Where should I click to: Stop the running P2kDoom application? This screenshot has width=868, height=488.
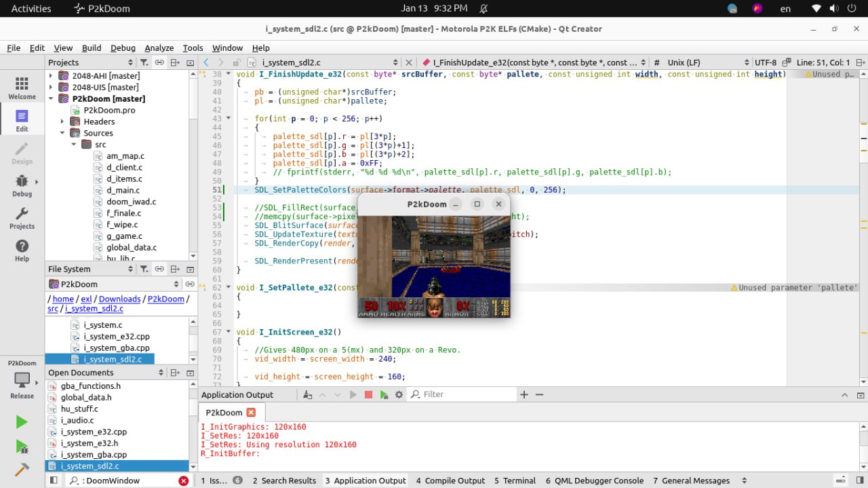point(368,394)
